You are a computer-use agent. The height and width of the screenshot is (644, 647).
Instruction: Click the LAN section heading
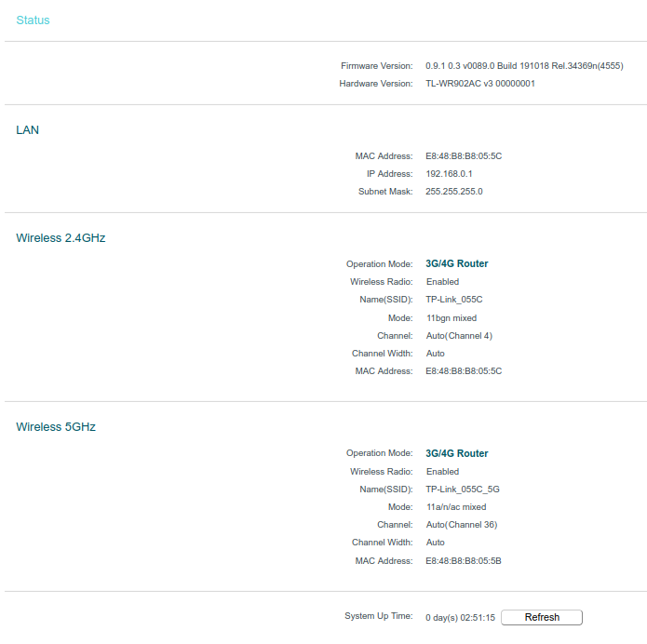click(x=28, y=129)
